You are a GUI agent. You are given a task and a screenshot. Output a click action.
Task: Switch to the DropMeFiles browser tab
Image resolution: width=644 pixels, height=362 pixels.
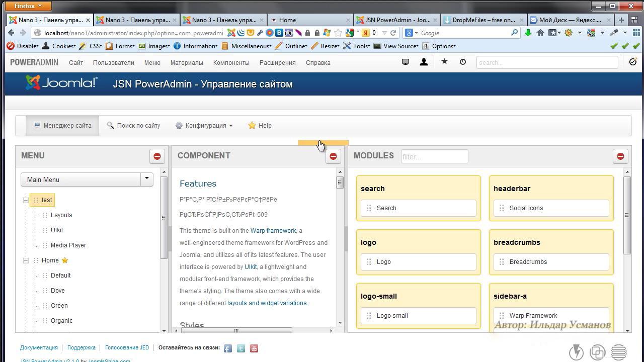pos(483,20)
